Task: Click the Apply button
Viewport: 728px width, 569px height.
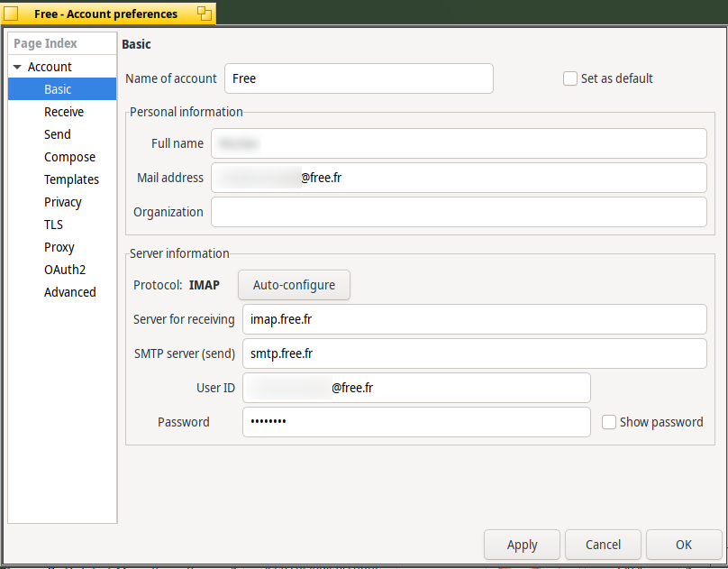Action: (522, 545)
